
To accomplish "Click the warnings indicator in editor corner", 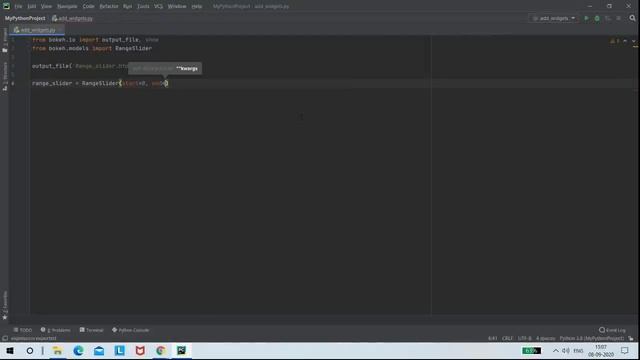I will [x=615, y=41].
